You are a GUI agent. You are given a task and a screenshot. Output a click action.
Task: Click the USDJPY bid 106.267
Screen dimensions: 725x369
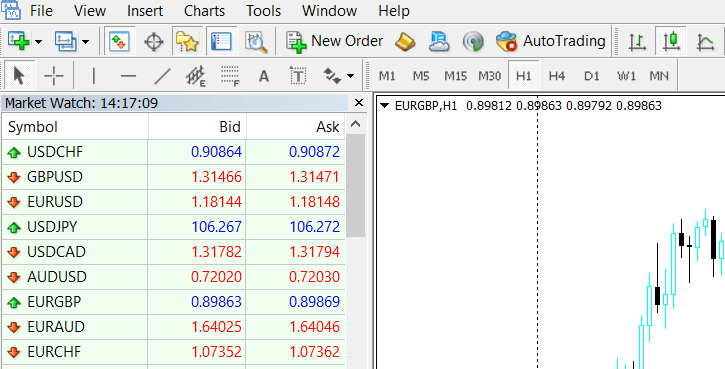coord(216,227)
